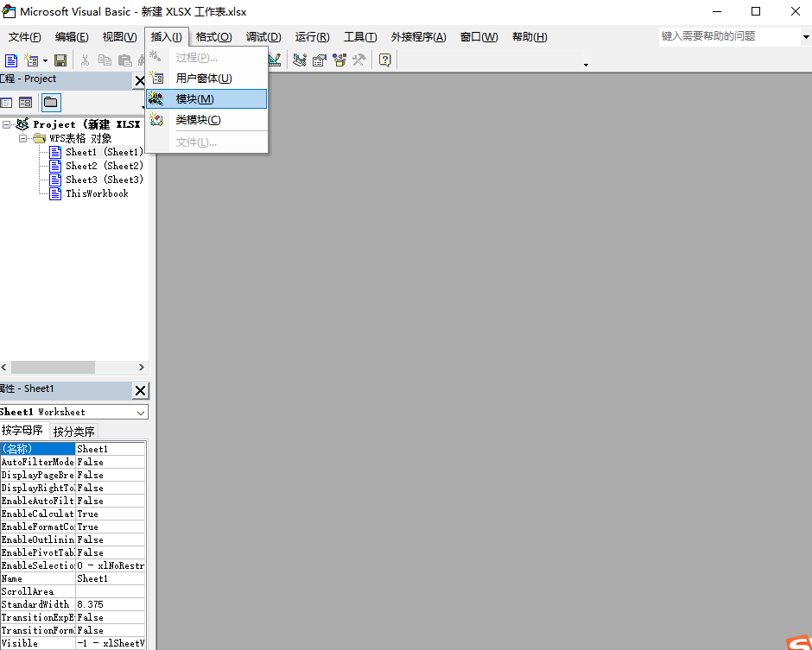
Task: Open the 运行(R) menu
Action: tap(312, 37)
